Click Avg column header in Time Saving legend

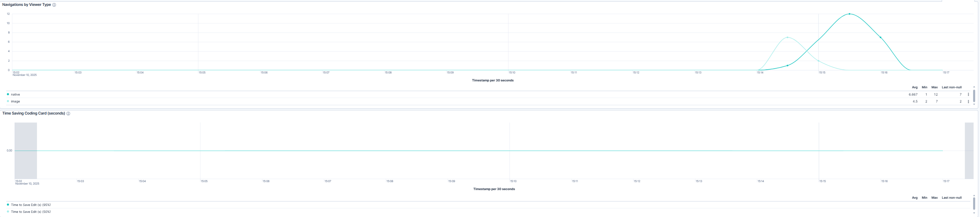click(914, 198)
